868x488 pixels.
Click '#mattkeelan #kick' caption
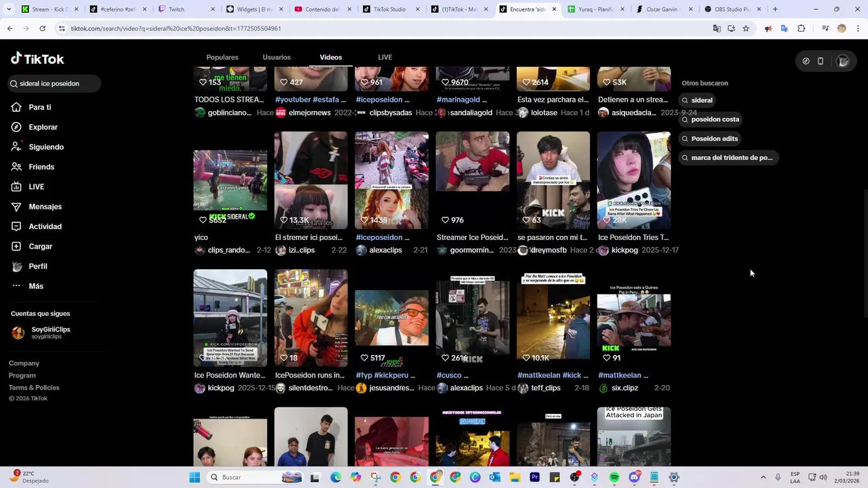coord(553,375)
